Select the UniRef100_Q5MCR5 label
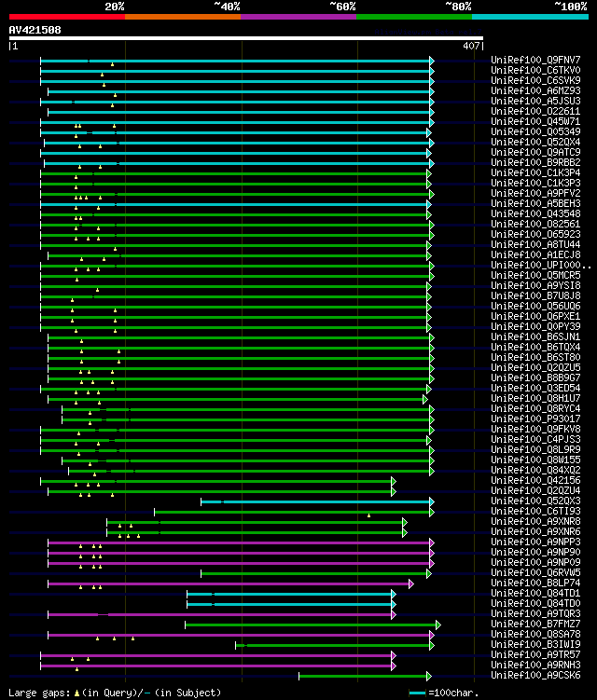The image size is (597, 700). point(535,276)
